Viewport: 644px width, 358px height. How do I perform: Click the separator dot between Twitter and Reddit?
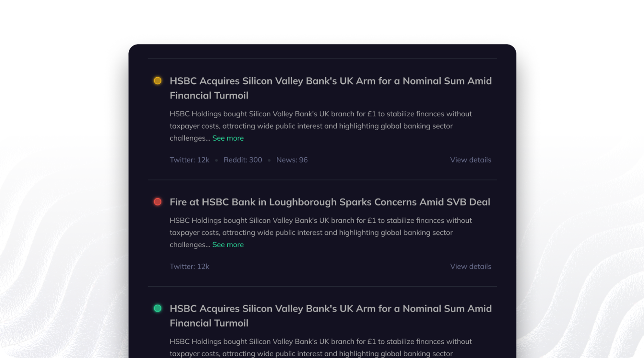217,160
